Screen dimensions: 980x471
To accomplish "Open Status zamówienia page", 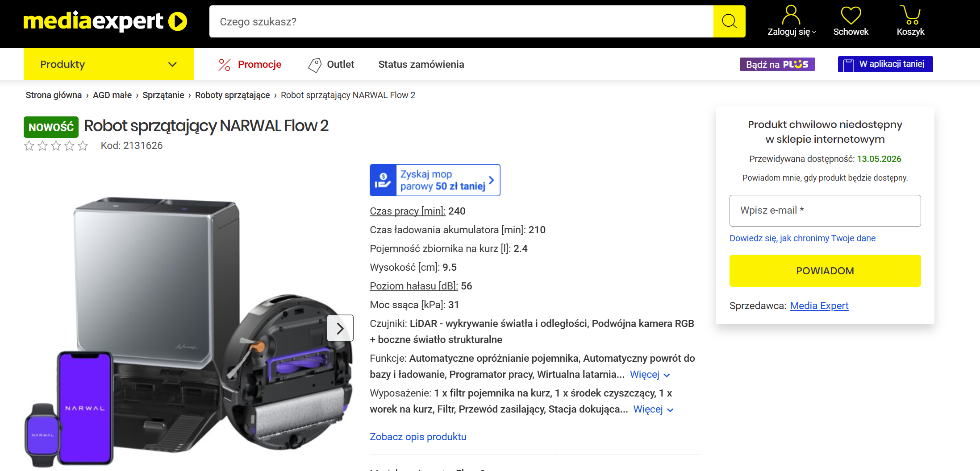I will click(421, 64).
